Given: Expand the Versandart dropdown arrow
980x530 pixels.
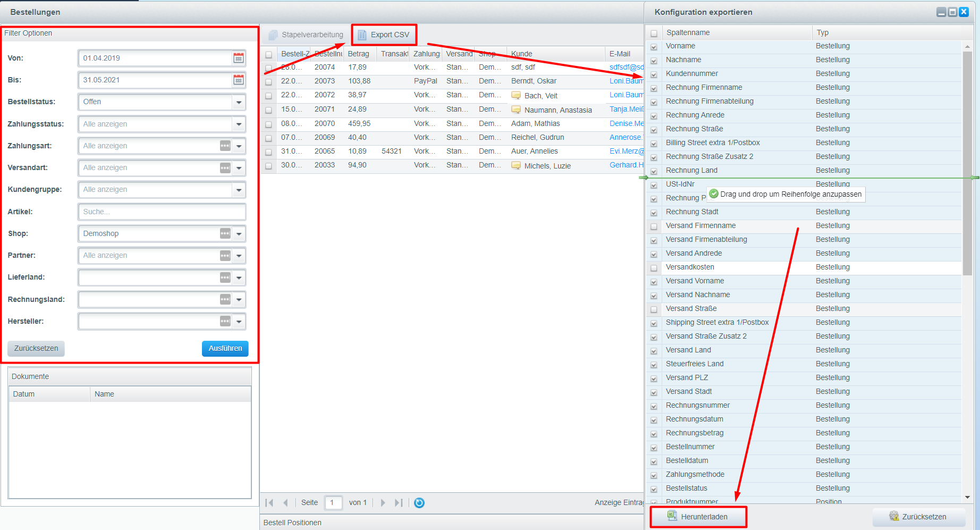Looking at the screenshot, I should [239, 167].
